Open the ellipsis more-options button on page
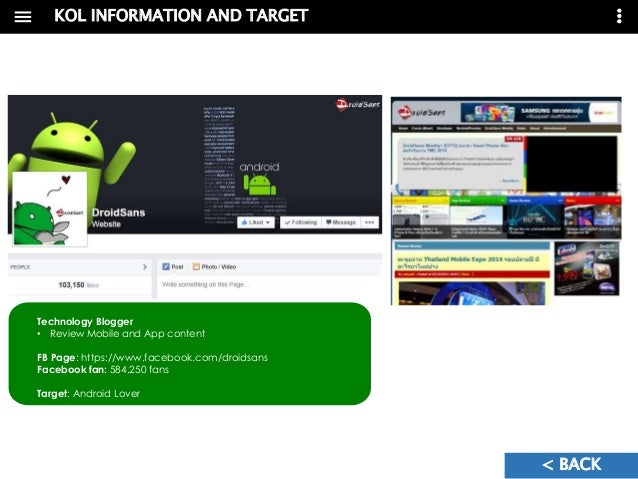638x479 pixels. pyautogui.click(x=369, y=222)
